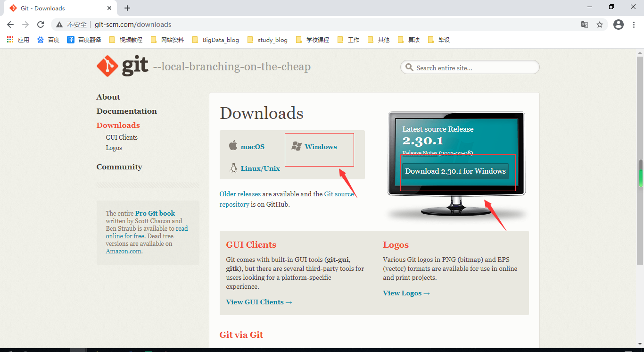Click the red Logos heading
The height and width of the screenshot is (352, 644).
(396, 245)
